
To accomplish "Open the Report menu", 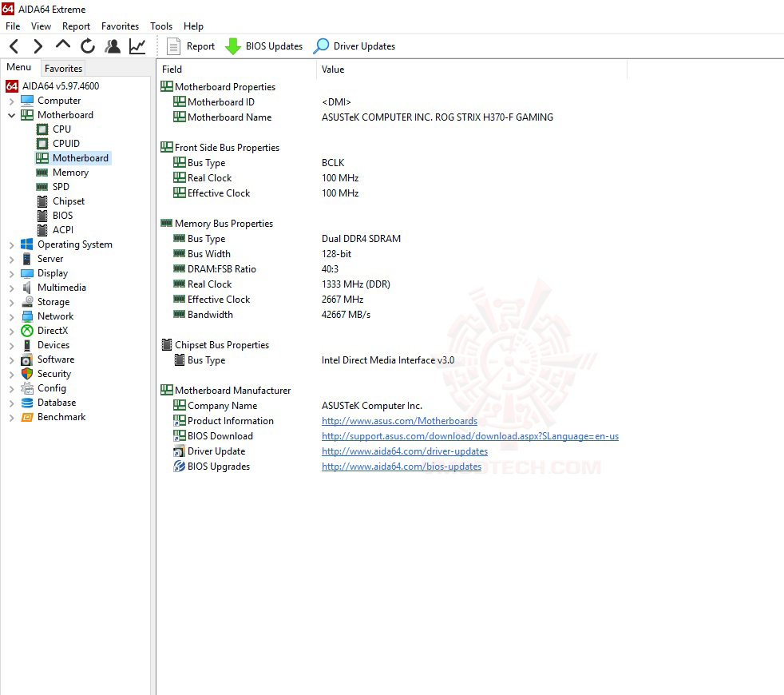I will click(x=76, y=26).
